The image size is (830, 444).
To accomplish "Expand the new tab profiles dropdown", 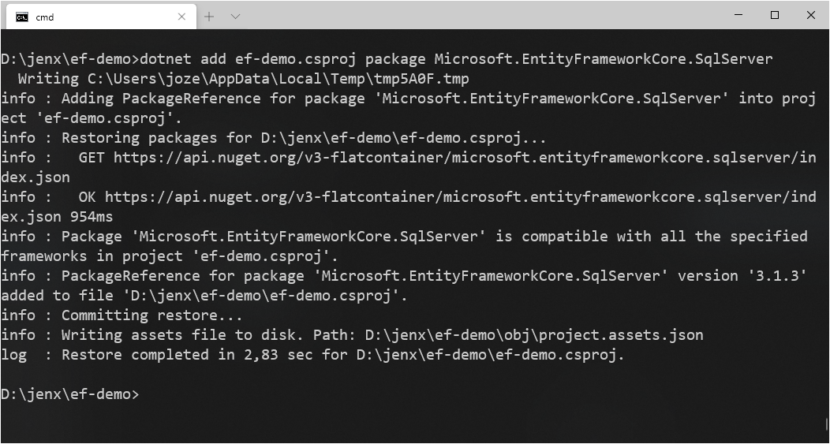I will click(235, 17).
